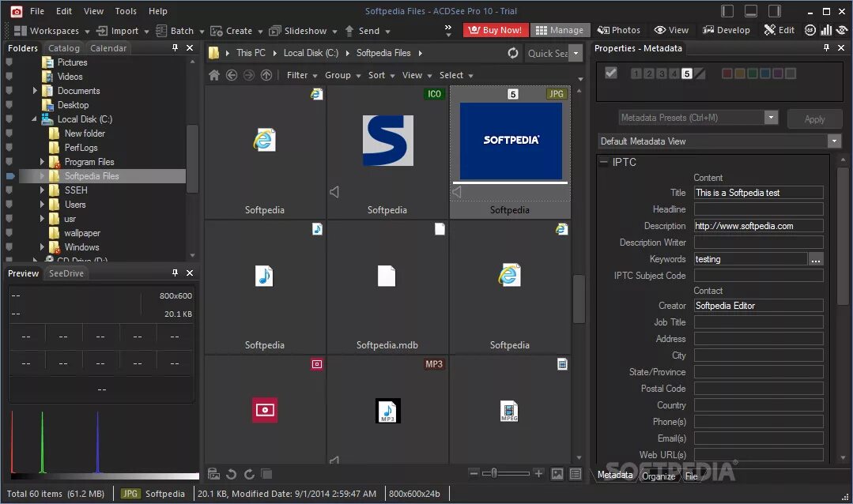
Task: Open the Dashboard bar chart icon
Action: (x=826, y=30)
